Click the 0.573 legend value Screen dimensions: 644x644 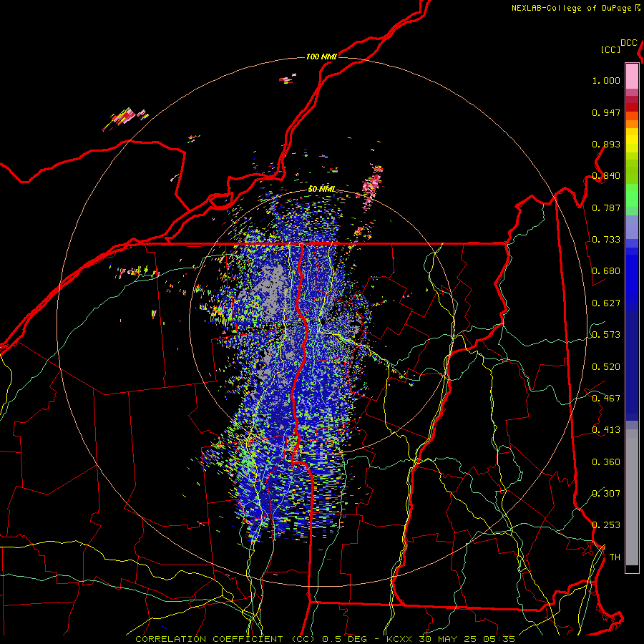[x=606, y=335]
